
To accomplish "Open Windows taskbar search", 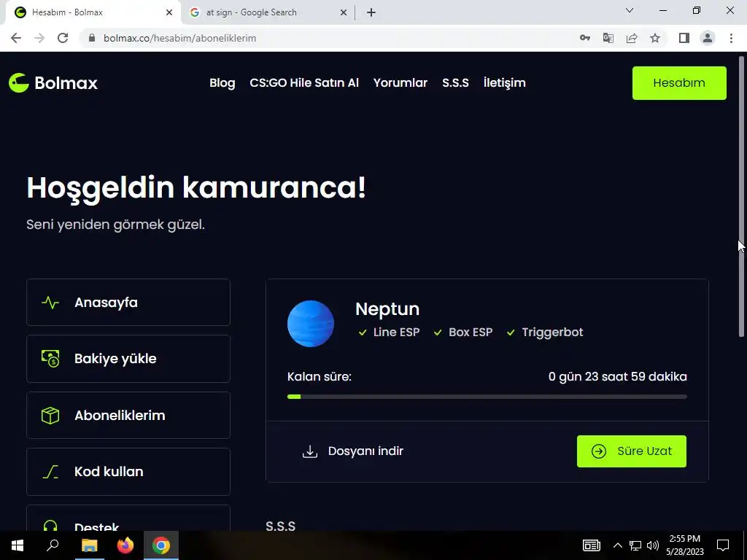I will [x=53, y=545].
